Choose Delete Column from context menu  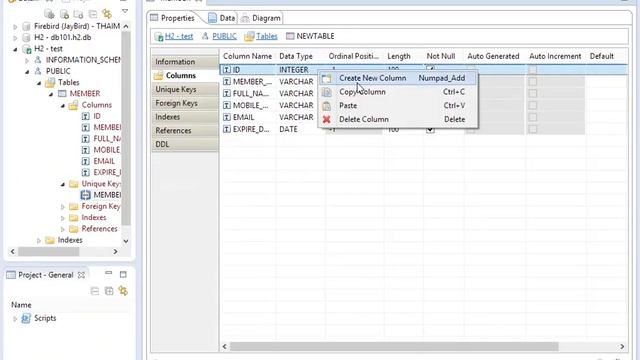click(398, 119)
